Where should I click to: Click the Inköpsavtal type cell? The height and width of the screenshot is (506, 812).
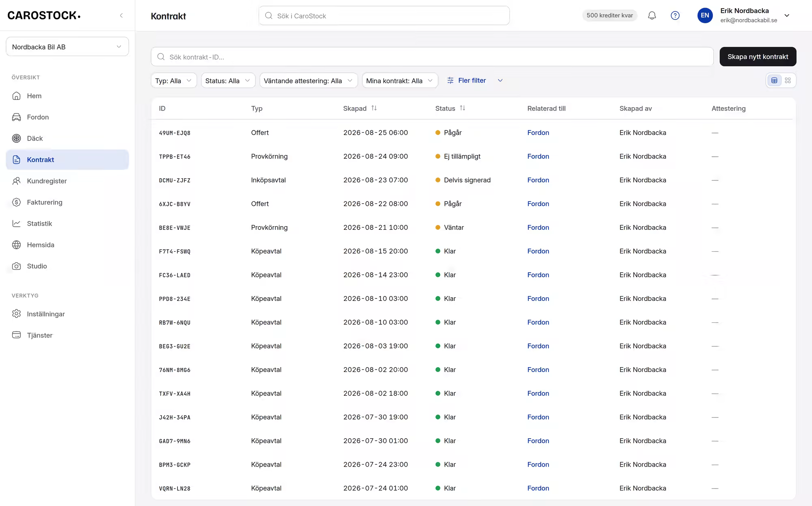(x=268, y=180)
